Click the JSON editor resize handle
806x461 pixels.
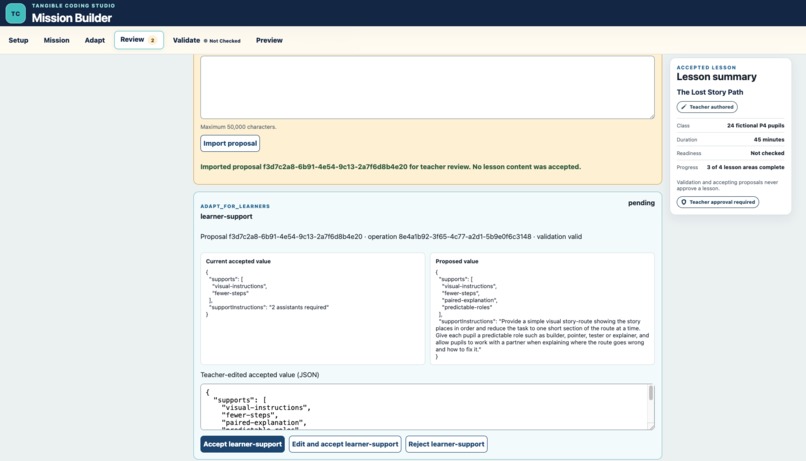(651, 426)
